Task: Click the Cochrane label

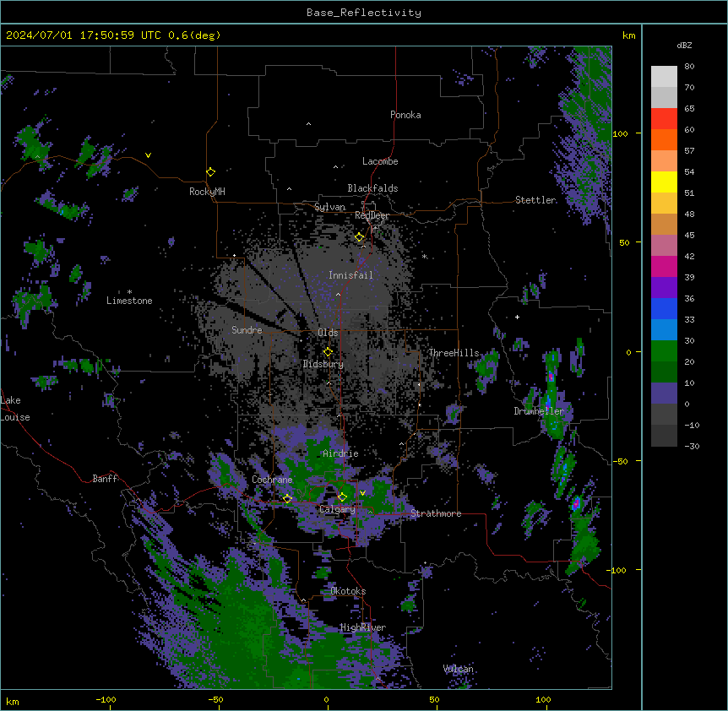Action: [x=272, y=480]
